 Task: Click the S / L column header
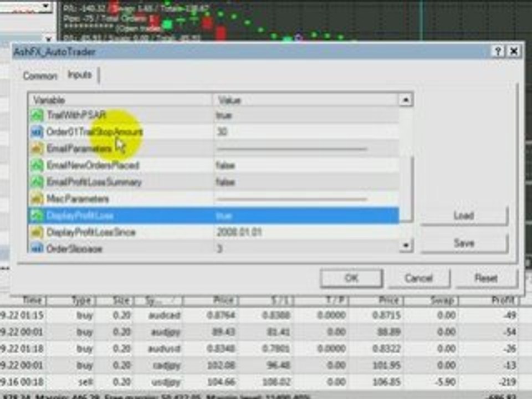coord(279,300)
